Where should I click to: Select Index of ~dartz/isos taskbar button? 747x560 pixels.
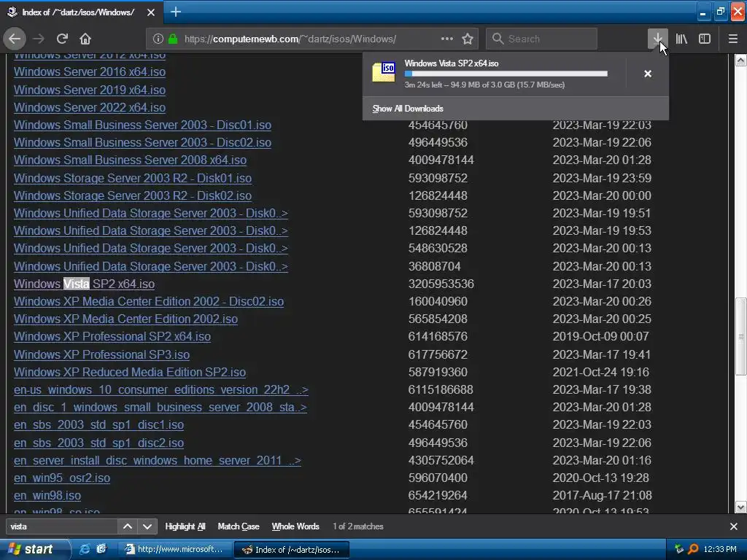tap(292, 550)
